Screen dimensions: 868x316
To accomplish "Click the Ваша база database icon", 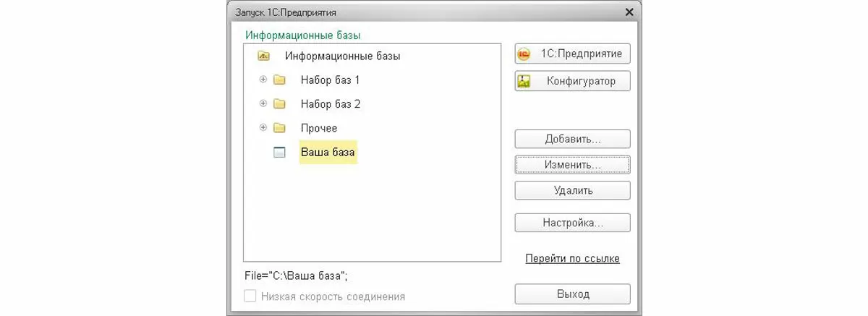I will click(x=279, y=153).
